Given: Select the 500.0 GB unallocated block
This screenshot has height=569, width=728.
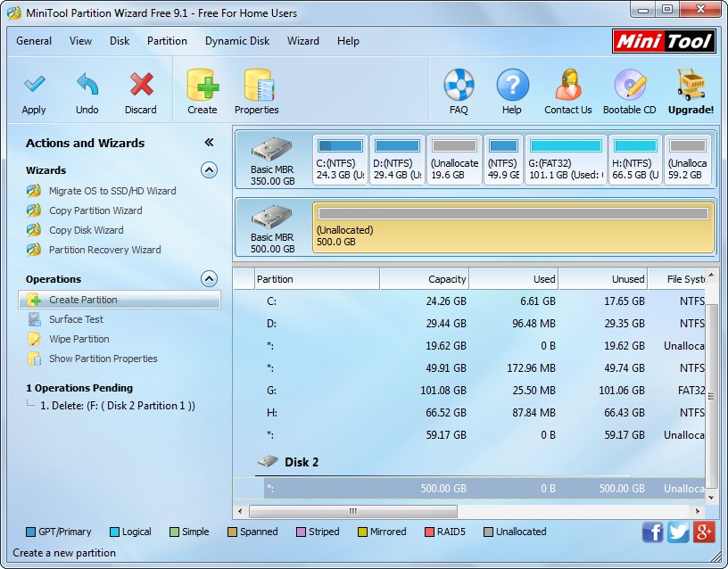Looking at the screenshot, I should pyautogui.click(x=514, y=227).
